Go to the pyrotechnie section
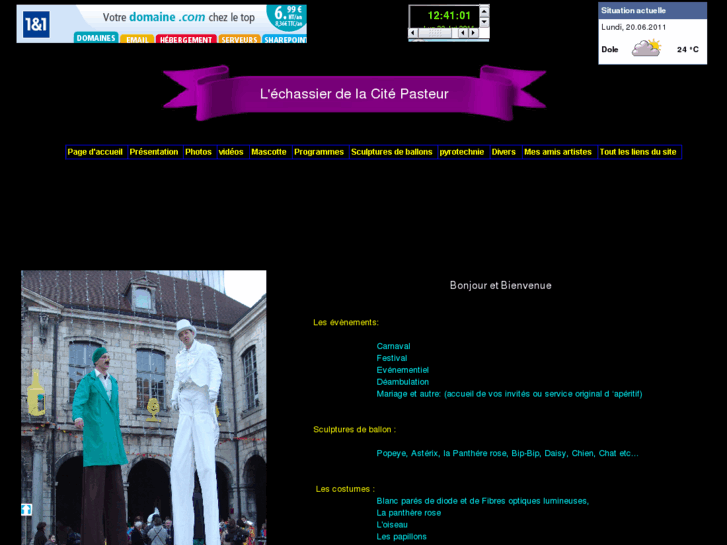 click(x=464, y=152)
